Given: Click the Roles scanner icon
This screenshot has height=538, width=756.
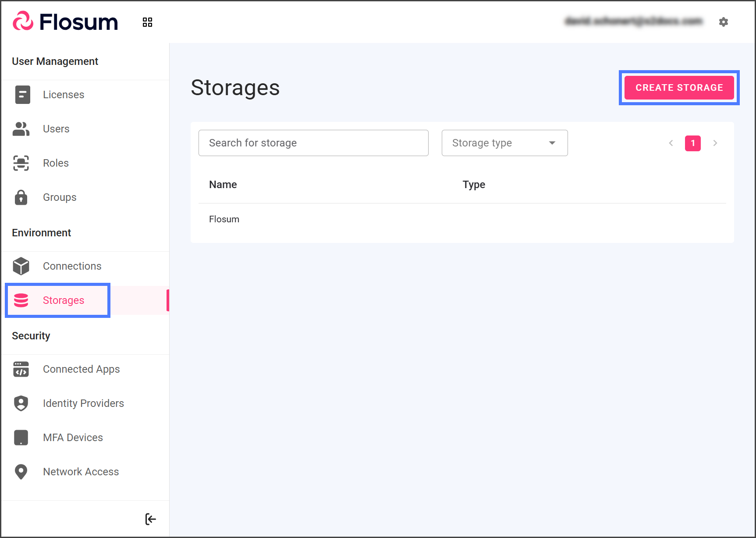Looking at the screenshot, I should pos(21,163).
